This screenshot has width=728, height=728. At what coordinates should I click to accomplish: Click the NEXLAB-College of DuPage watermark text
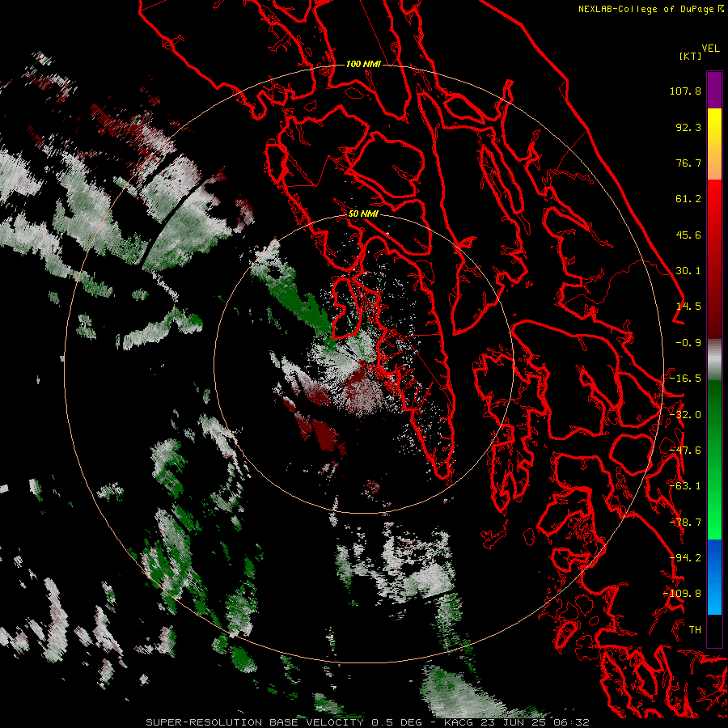click(x=650, y=9)
